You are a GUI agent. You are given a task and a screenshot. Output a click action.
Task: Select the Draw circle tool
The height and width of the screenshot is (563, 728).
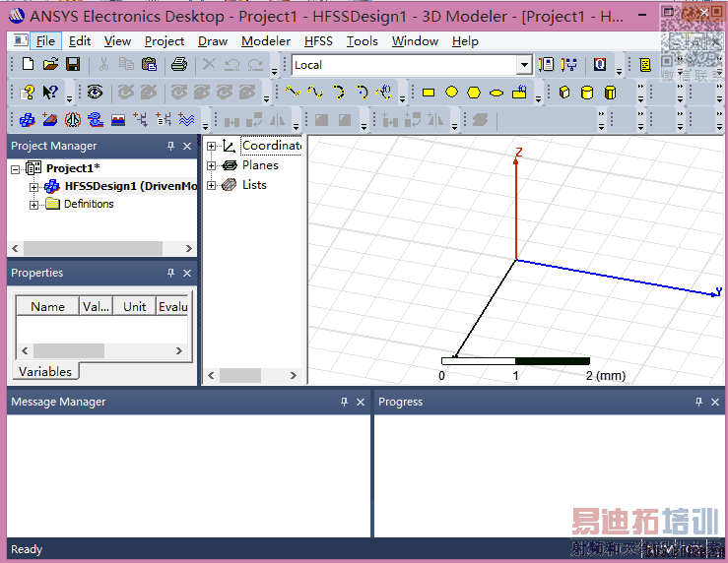coord(451,93)
